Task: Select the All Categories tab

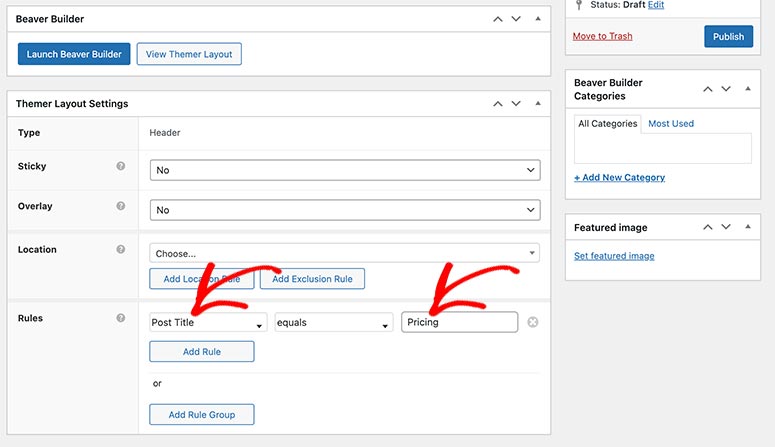Action: pos(607,124)
